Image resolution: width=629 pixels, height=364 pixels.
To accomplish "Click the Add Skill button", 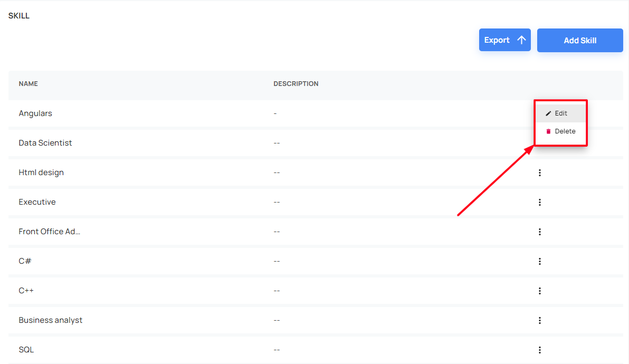I will (579, 40).
